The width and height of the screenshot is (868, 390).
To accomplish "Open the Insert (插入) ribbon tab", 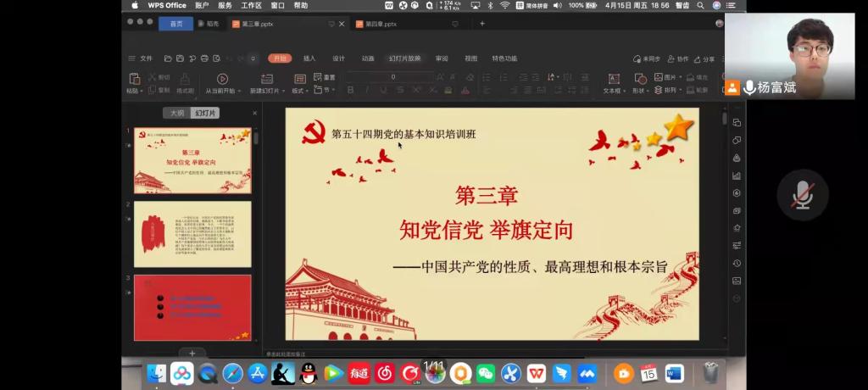I will tap(309, 58).
